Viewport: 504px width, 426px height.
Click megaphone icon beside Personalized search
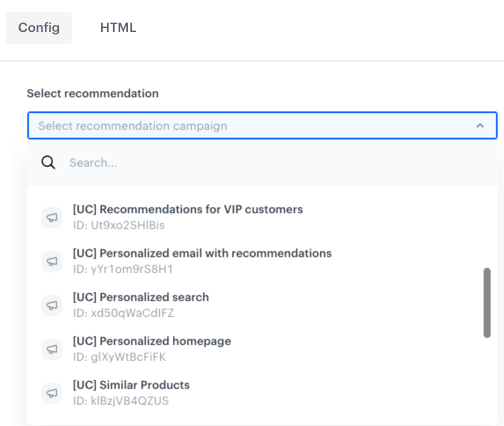[x=52, y=305]
